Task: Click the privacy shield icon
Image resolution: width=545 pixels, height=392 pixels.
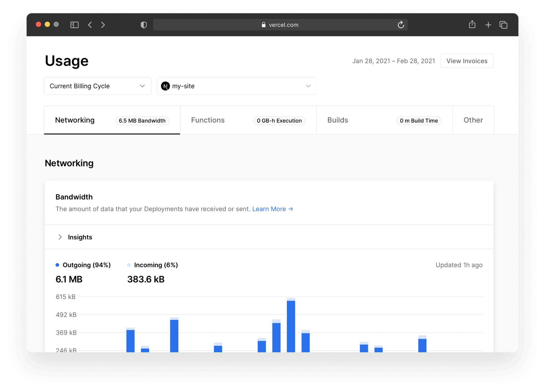Action: (x=144, y=25)
